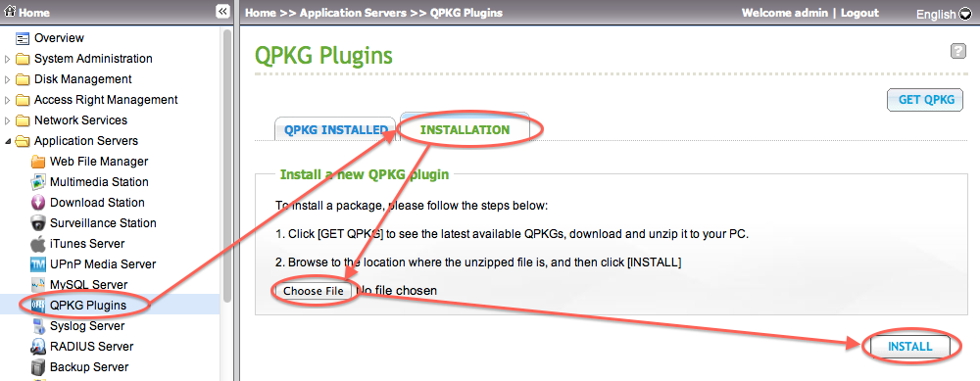This screenshot has width=980, height=381.
Task: Select the Multimedia Station icon
Action: coord(38,182)
